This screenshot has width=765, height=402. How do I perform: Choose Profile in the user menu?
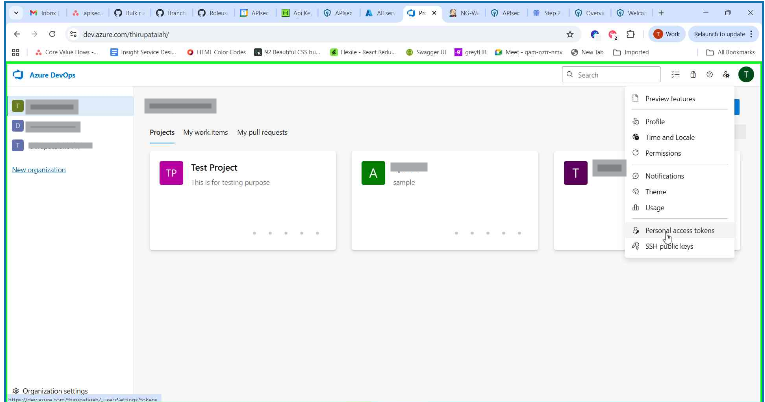pyautogui.click(x=654, y=121)
